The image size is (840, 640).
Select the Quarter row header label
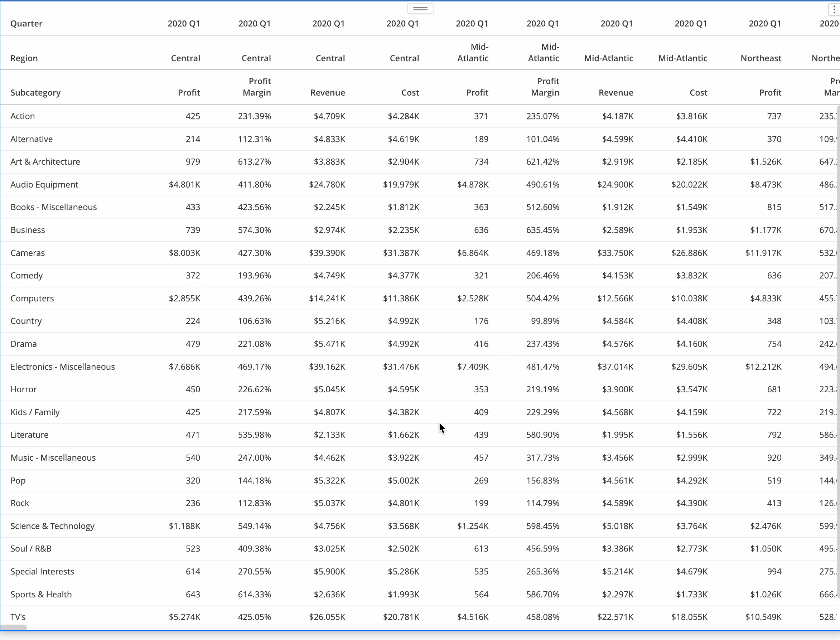point(26,24)
